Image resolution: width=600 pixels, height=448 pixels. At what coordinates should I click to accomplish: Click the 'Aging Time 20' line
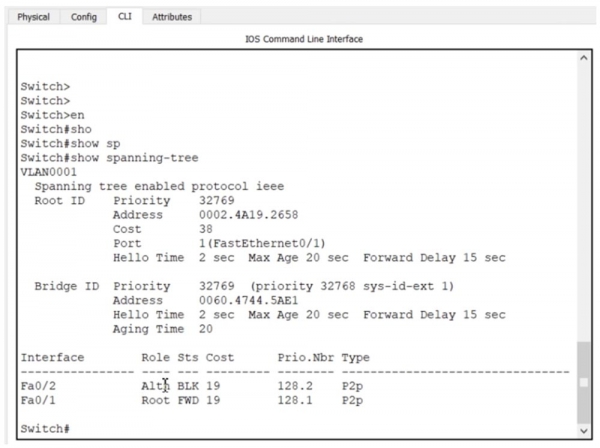coord(163,328)
